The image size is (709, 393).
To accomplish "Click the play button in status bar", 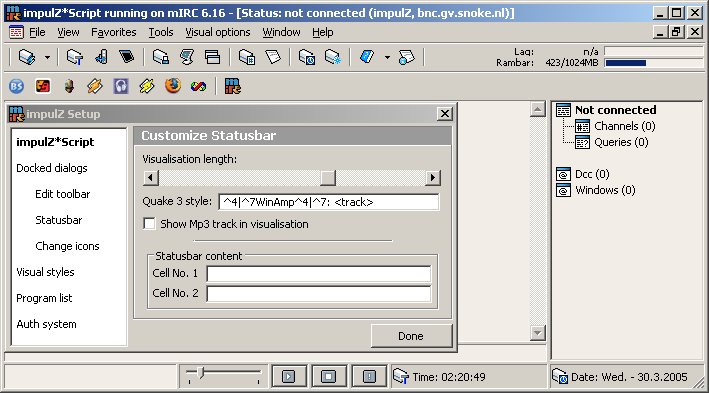I will click(288, 376).
